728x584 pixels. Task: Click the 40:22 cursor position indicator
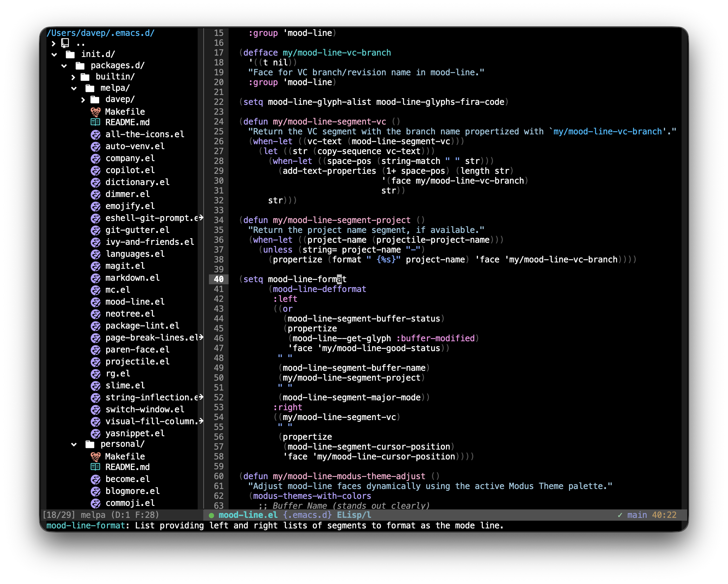[664, 515]
